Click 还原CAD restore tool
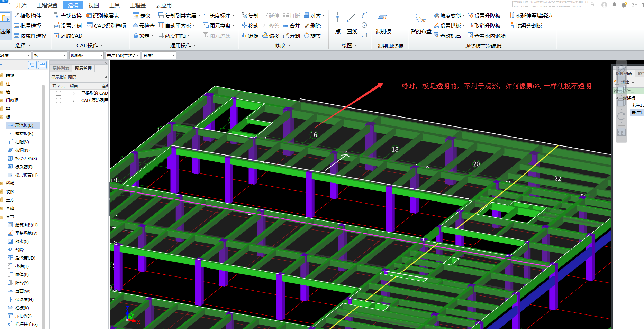644x329 pixels. pos(68,36)
